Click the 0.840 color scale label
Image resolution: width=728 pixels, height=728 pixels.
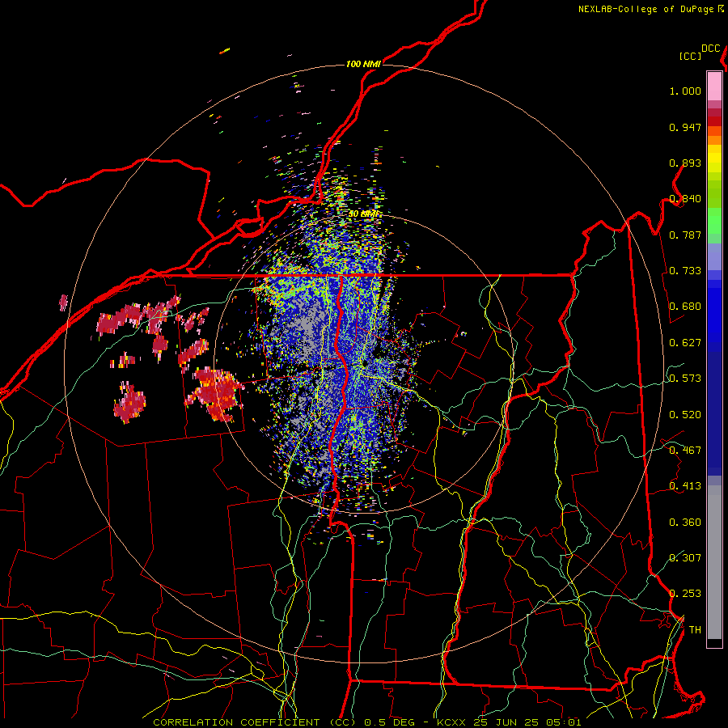pyautogui.click(x=685, y=199)
